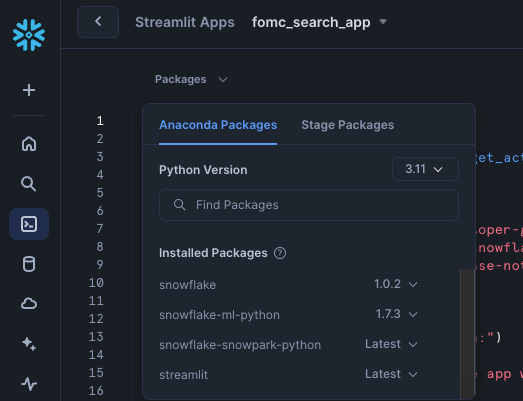Click line number 1 in editor gutter
Screen dimensions: 523x401
[100, 121]
